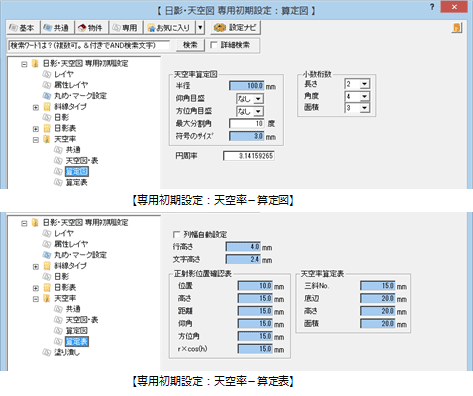The width and height of the screenshot is (473, 396).
Task: Collapse the 天空率 node in upper tree
Action: [x=36, y=140]
